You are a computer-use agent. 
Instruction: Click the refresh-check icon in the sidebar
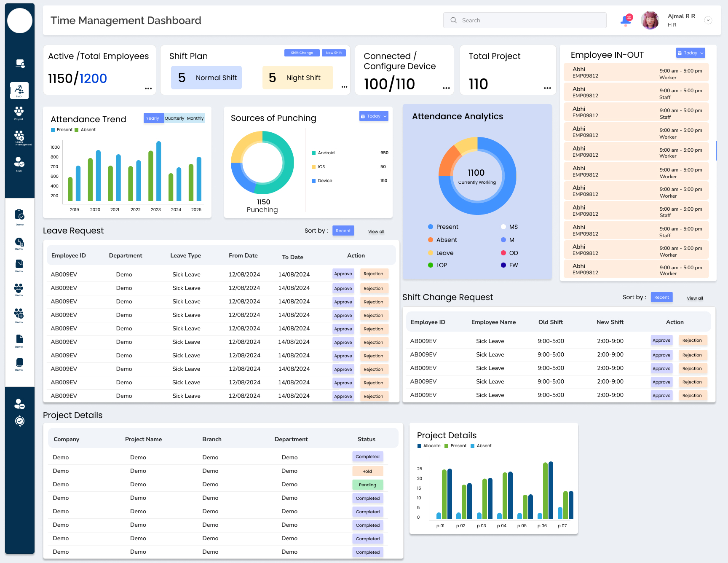pos(20,421)
